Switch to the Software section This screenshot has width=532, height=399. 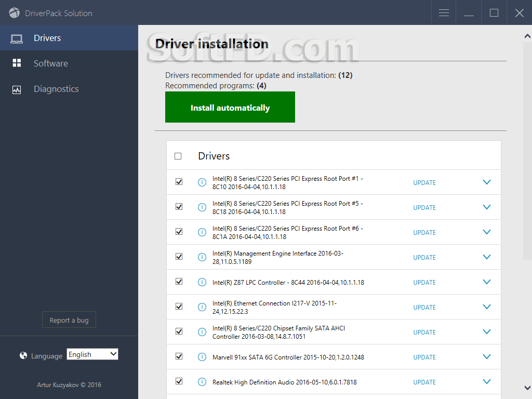tap(69, 63)
